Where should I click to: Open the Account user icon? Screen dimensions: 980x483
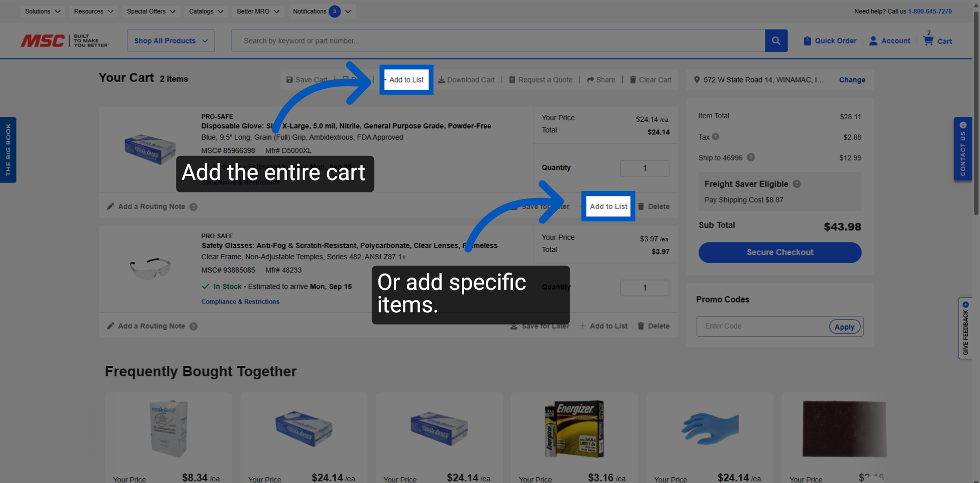(x=873, y=41)
